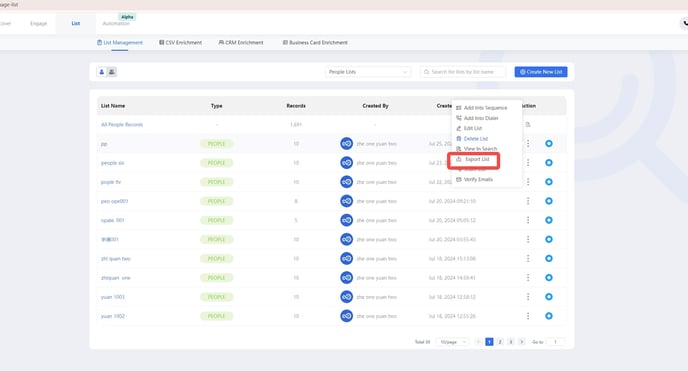688x371 pixels.
Task: Open the peo ope001 list
Action: [114, 201]
